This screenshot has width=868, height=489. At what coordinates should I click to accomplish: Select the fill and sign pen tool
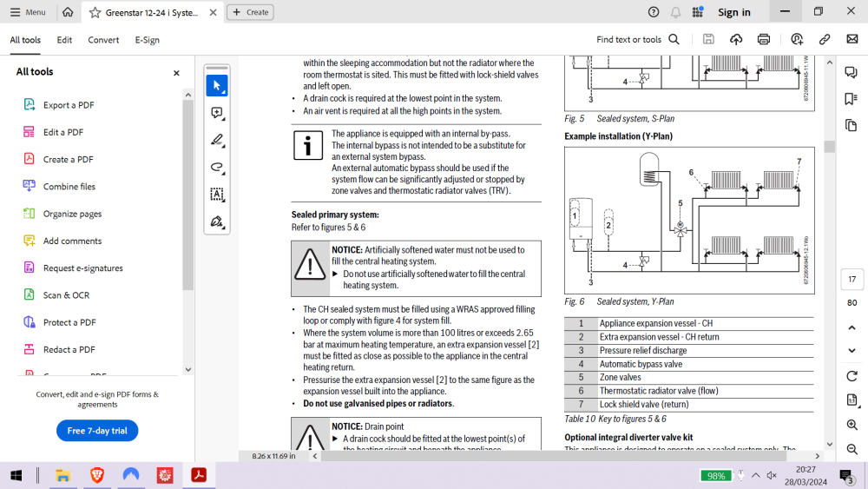(x=216, y=221)
